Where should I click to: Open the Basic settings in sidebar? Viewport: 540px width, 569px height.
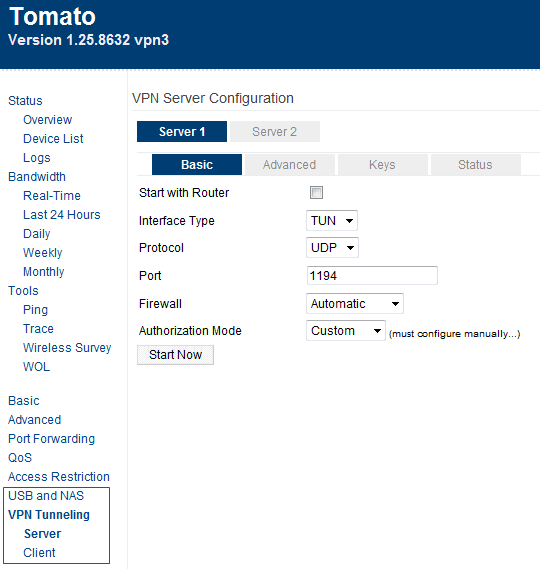tap(24, 401)
